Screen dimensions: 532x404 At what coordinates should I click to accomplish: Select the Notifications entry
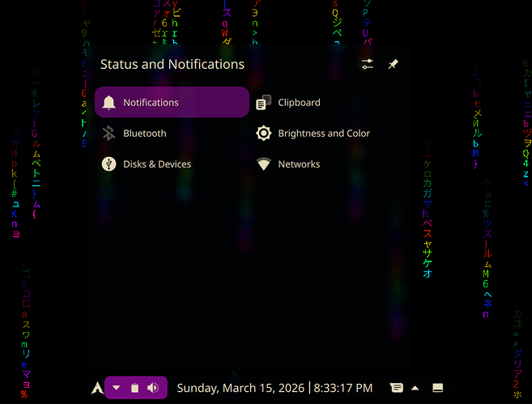[172, 103]
